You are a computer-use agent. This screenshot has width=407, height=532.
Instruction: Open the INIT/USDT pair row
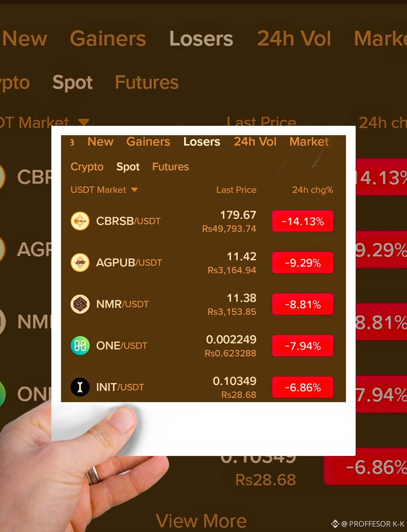pyautogui.click(x=202, y=387)
